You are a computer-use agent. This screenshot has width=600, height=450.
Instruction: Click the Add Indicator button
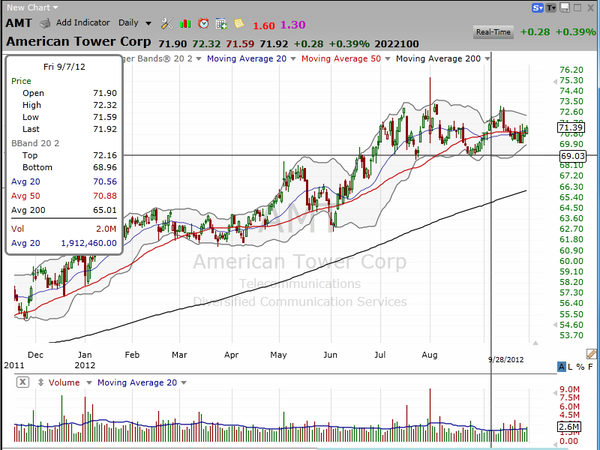coord(83,23)
